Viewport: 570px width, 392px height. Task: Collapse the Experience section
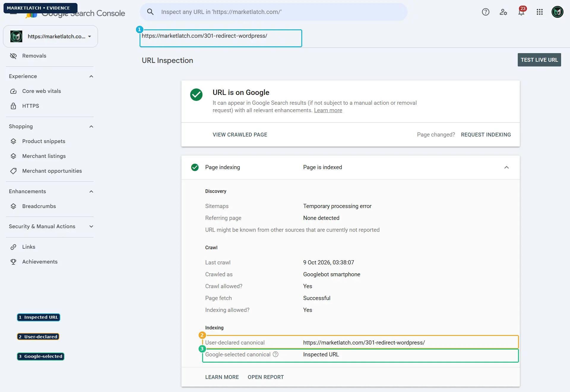pos(91,76)
